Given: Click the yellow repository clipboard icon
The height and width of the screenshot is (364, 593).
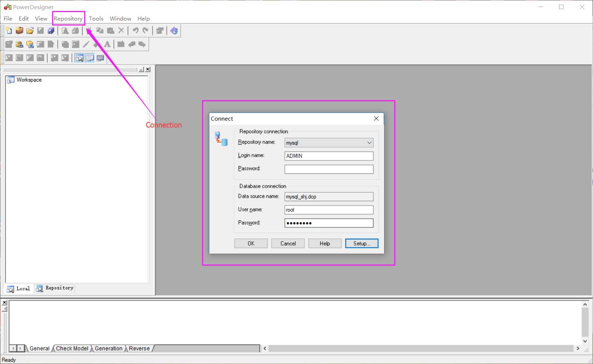Looking at the screenshot, I should 19,44.
